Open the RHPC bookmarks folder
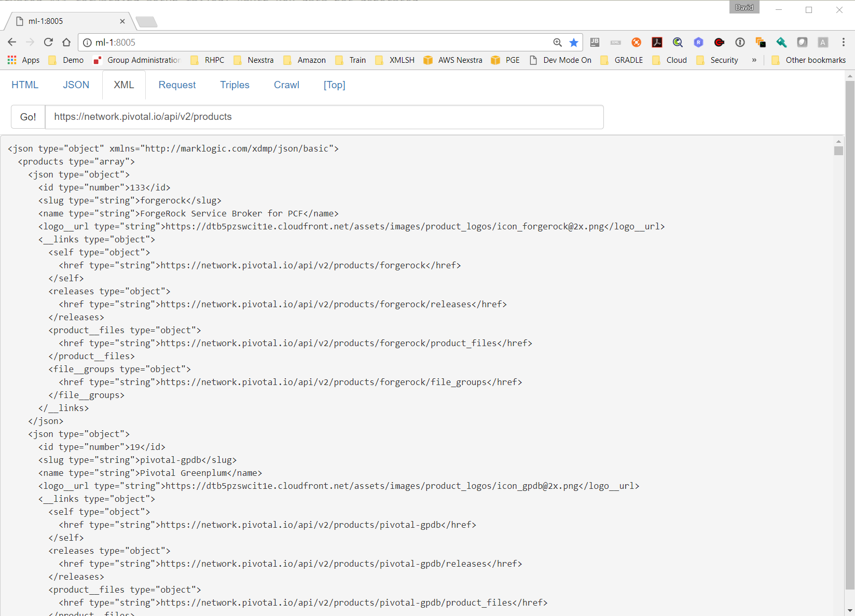The image size is (855, 616). click(208, 60)
